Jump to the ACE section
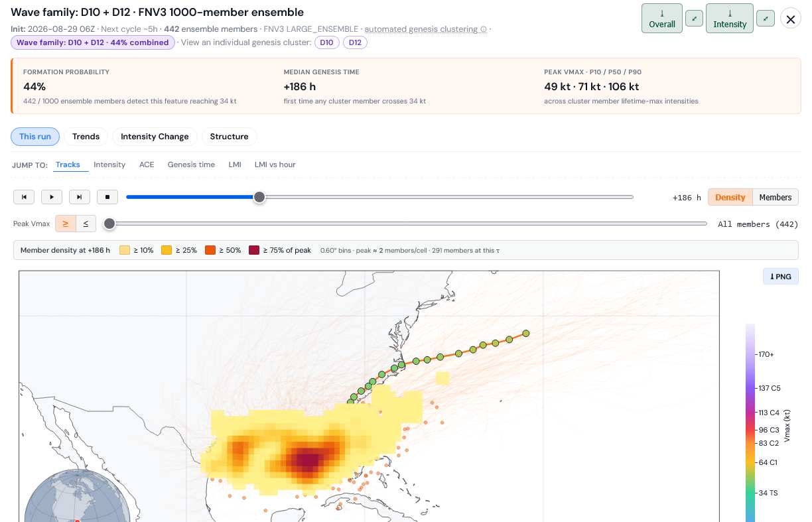Image resolution: width=812 pixels, height=522 pixels. 147,164
